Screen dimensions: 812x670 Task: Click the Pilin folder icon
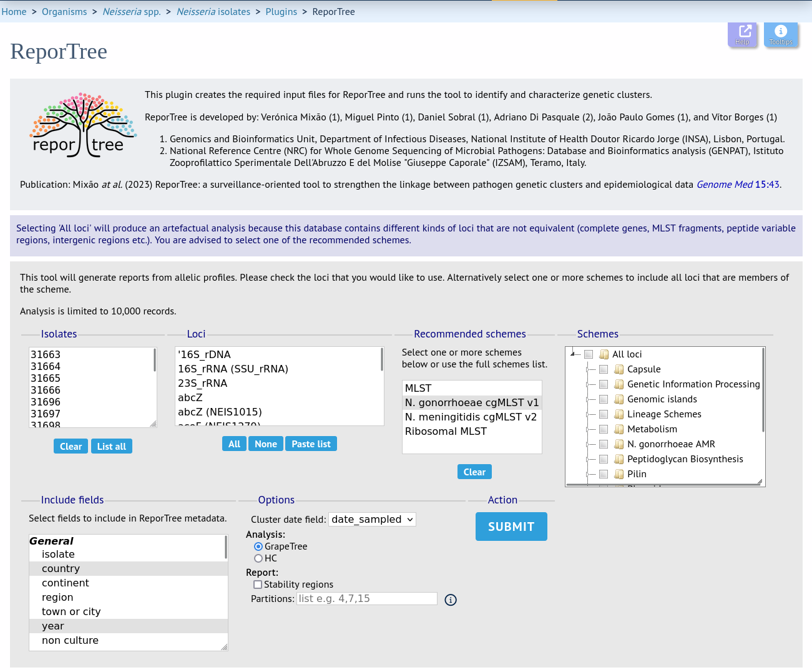pos(619,474)
